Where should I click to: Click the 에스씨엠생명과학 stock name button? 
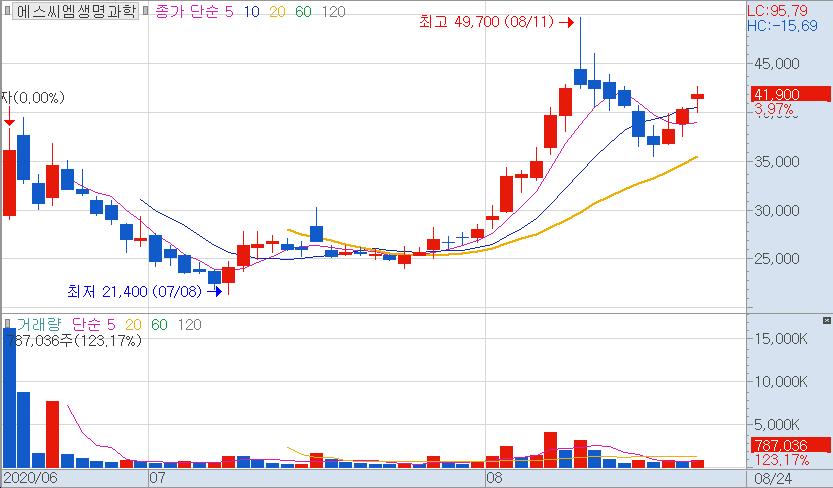click(x=75, y=11)
